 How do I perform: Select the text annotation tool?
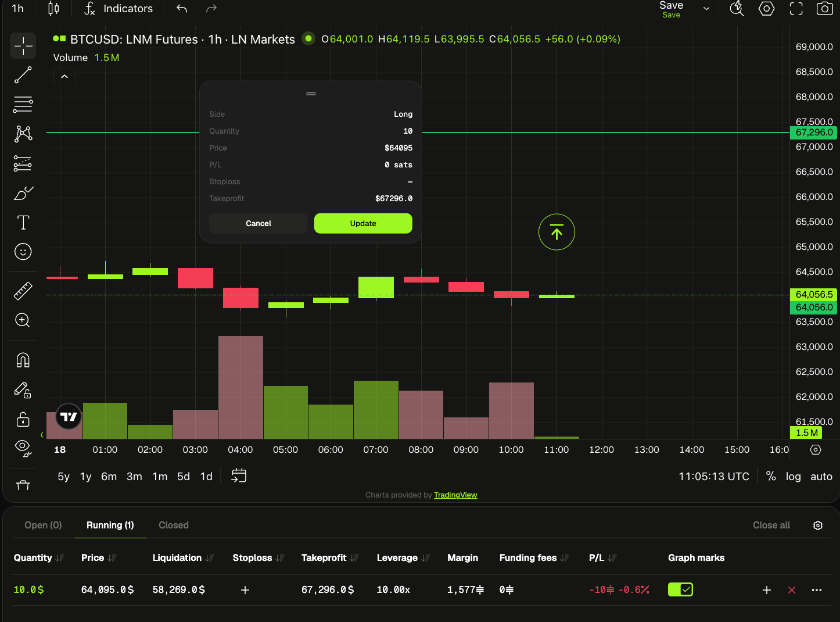(x=23, y=223)
